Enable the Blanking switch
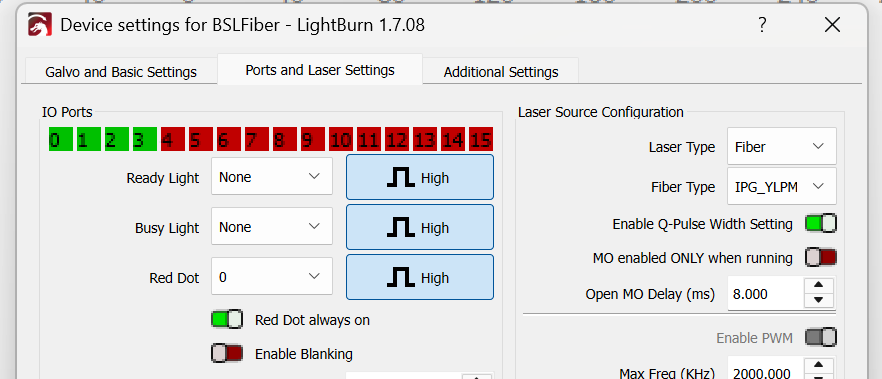The width and height of the screenshot is (882, 379). pyautogui.click(x=227, y=354)
